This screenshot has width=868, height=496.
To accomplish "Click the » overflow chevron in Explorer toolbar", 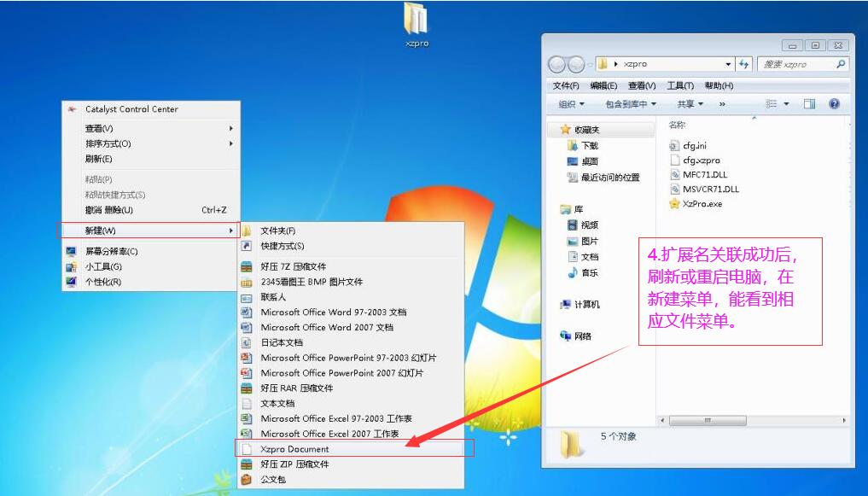I will tap(722, 103).
